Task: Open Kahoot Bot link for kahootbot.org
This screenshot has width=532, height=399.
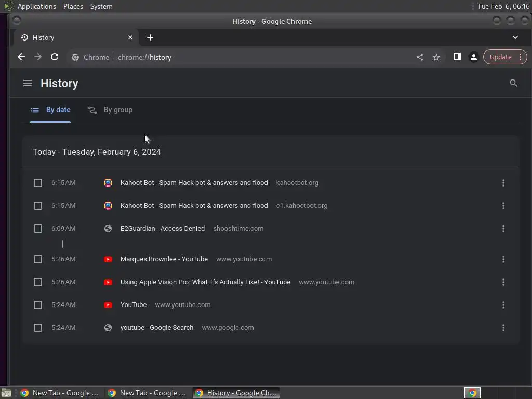Action: (194, 183)
